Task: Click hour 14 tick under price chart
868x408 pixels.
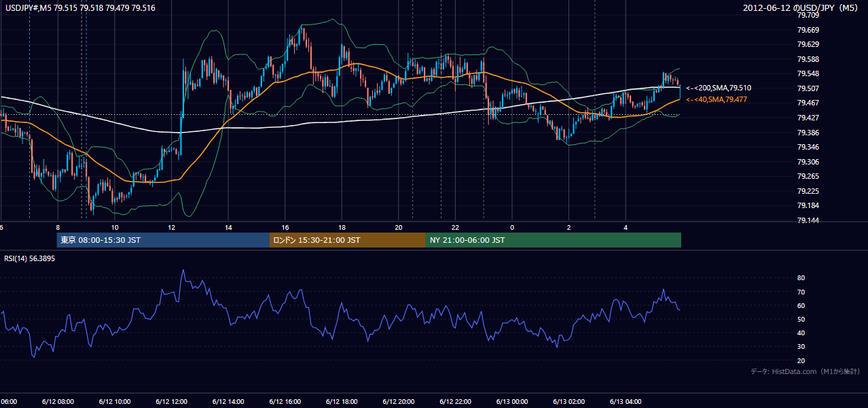Action: [228, 227]
